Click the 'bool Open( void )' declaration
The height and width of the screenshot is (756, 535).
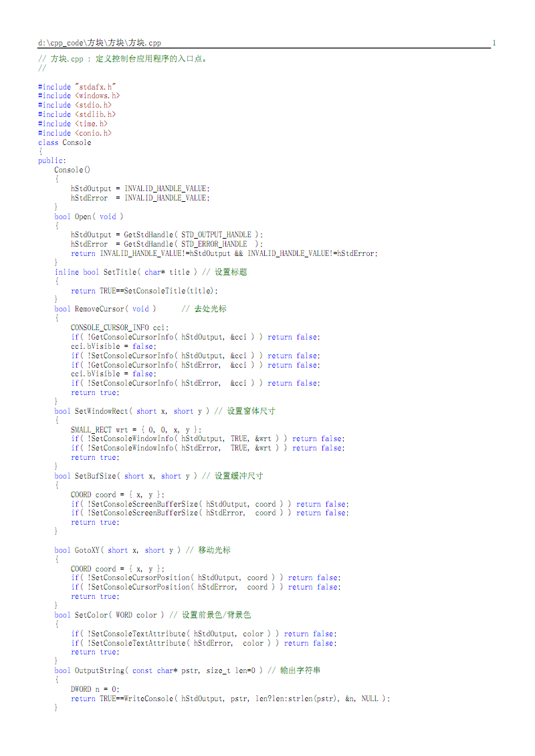pyautogui.click(x=89, y=217)
